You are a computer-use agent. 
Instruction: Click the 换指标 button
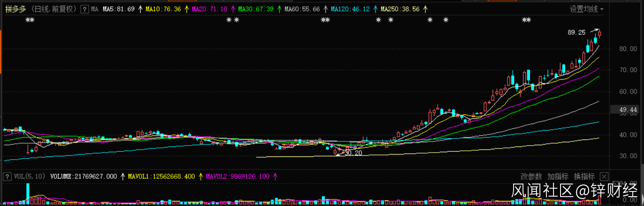(584, 177)
